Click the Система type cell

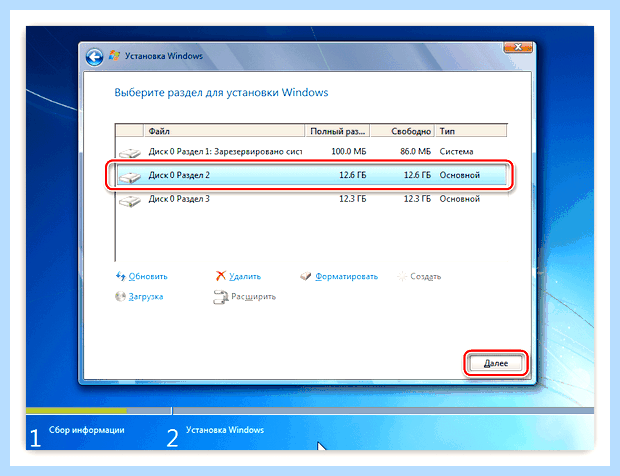coord(456,151)
